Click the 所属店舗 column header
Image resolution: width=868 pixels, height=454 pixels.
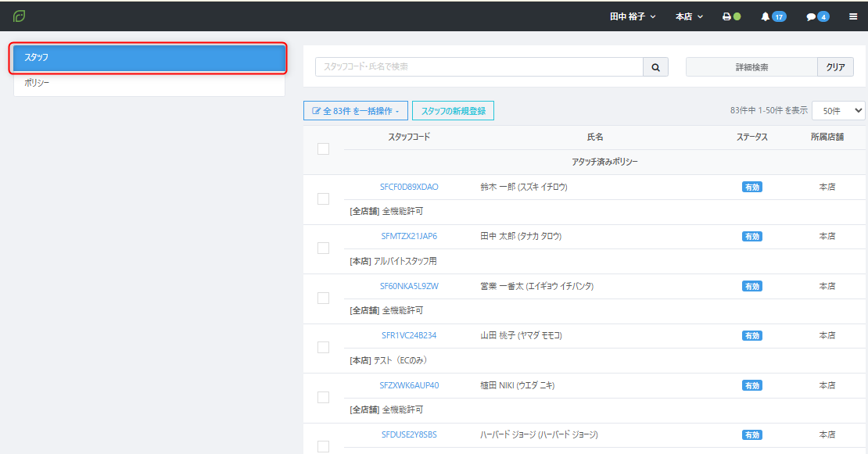pos(827,137)
